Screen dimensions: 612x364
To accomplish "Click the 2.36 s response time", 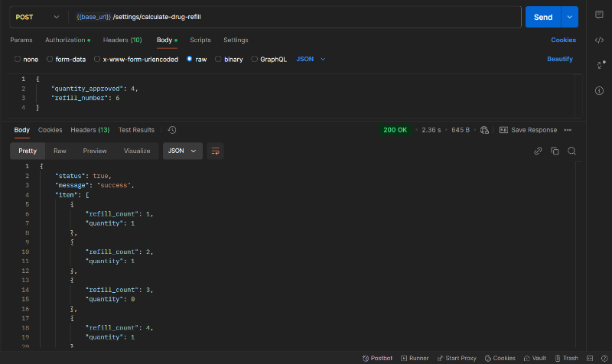I will pos(431,130).
